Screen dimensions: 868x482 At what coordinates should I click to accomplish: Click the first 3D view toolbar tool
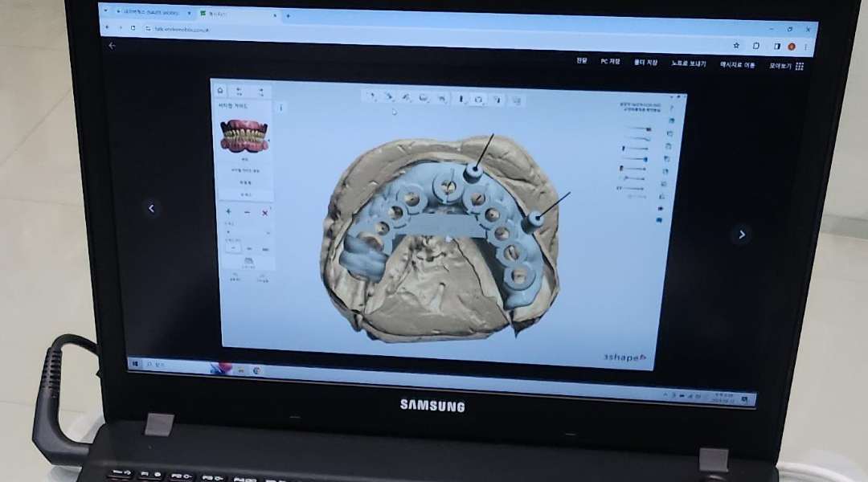(371, 97)
